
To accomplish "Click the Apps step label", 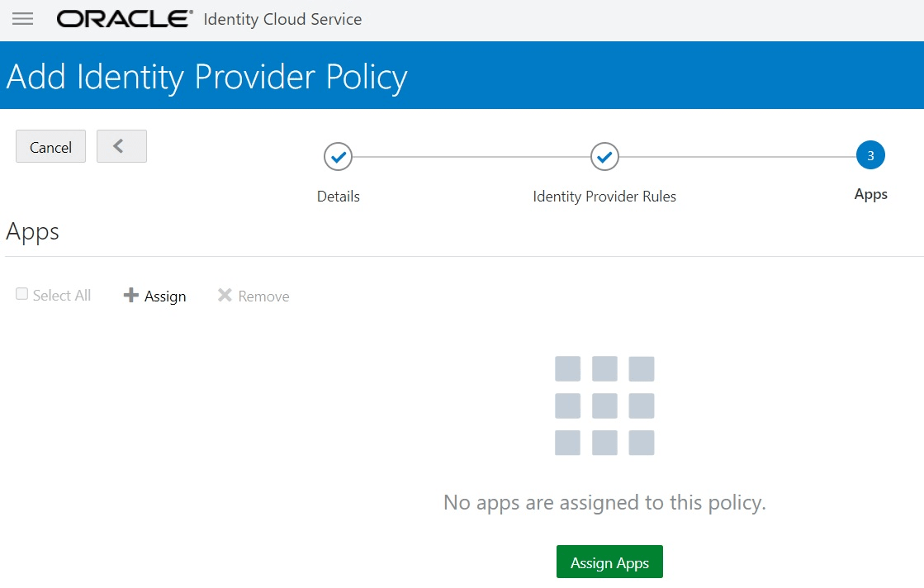I will pyautogui.click(x=870, y=195).
